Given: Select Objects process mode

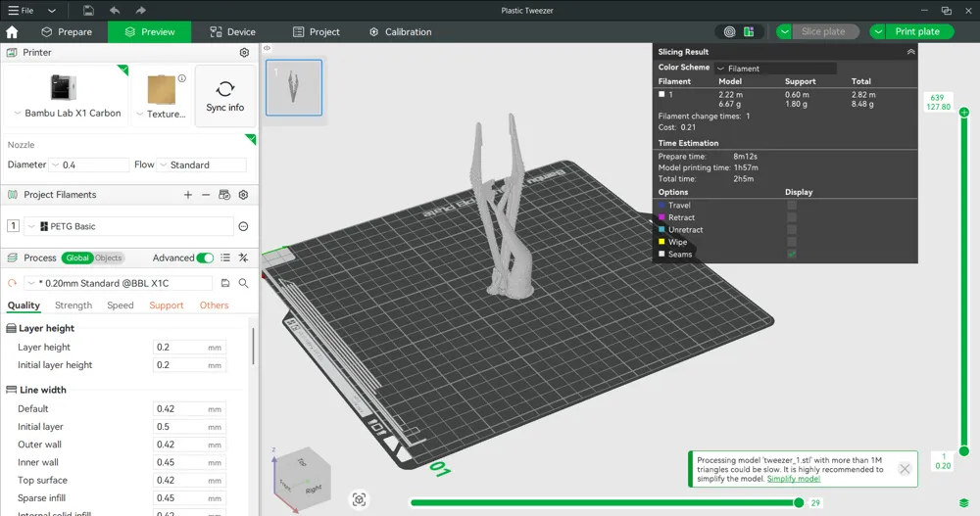Looking at the screenshot, I should point(109,258).
